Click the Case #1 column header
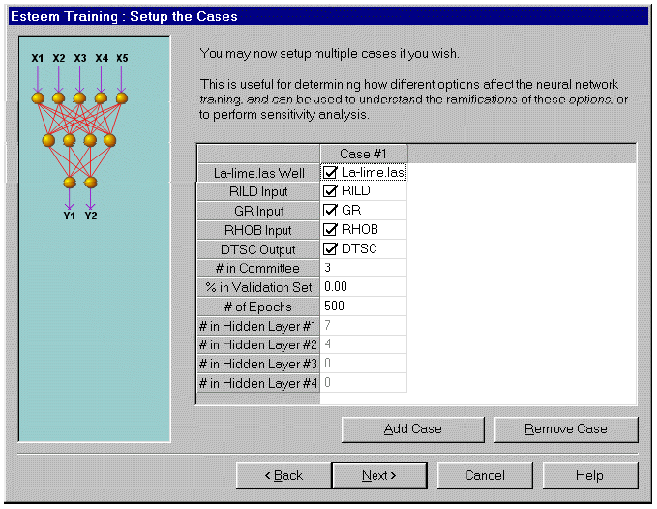 tap(363, 153)
